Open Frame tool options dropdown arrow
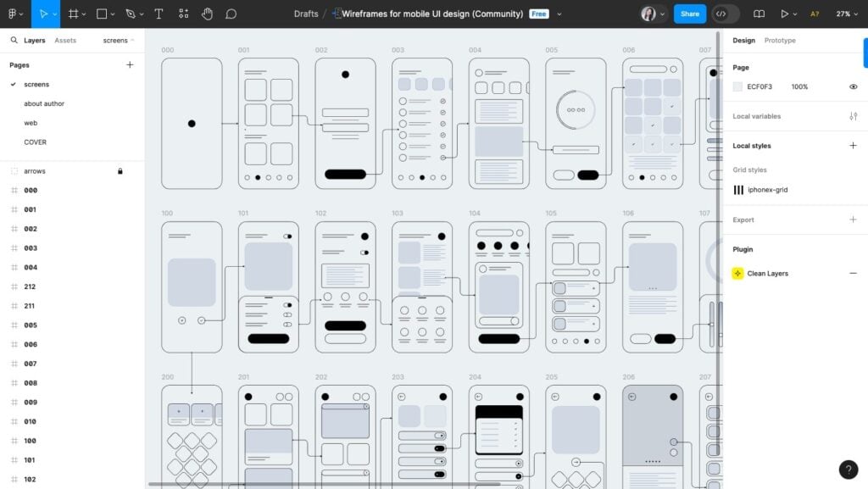Image resolution: width=868 pixels, height=489 pixels. pyautogui.click(x=84, y=14)
